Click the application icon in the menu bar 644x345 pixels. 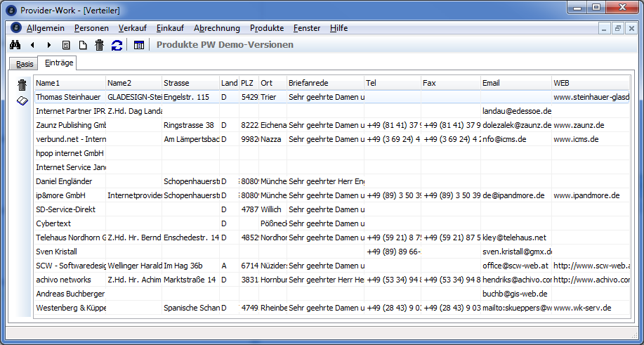coord(16,28)
